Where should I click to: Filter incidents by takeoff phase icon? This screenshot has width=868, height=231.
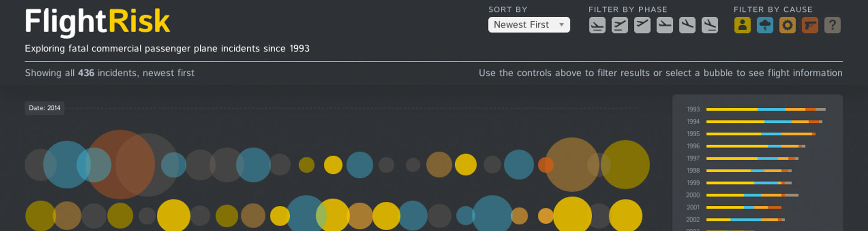pyautogui.click(x=620, y=25)
